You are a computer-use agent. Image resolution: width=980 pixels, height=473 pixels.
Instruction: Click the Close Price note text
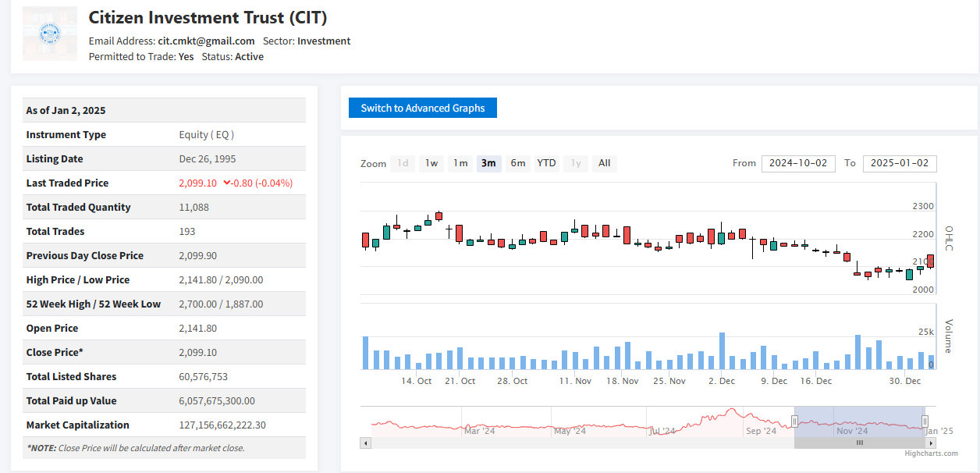coord(136,448)
